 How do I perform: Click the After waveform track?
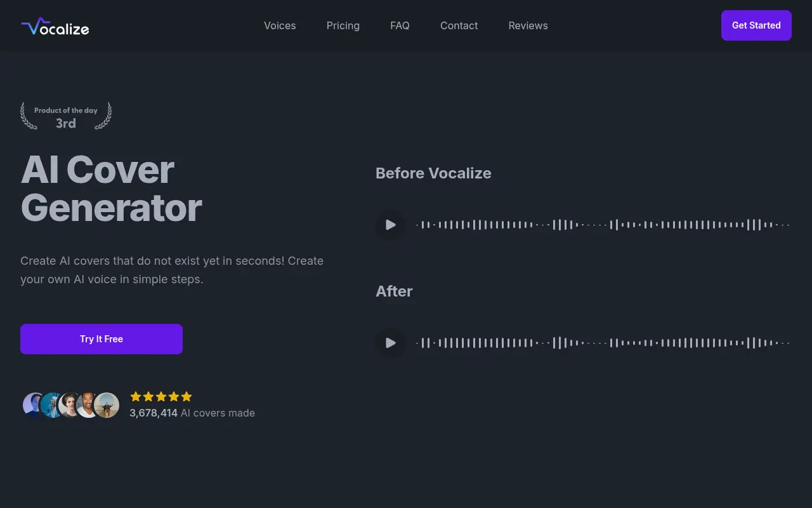click(x=603, y=343)
